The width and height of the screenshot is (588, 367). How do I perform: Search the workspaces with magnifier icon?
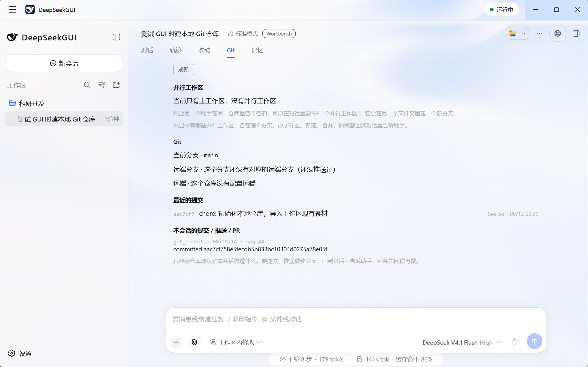[87, 85]
